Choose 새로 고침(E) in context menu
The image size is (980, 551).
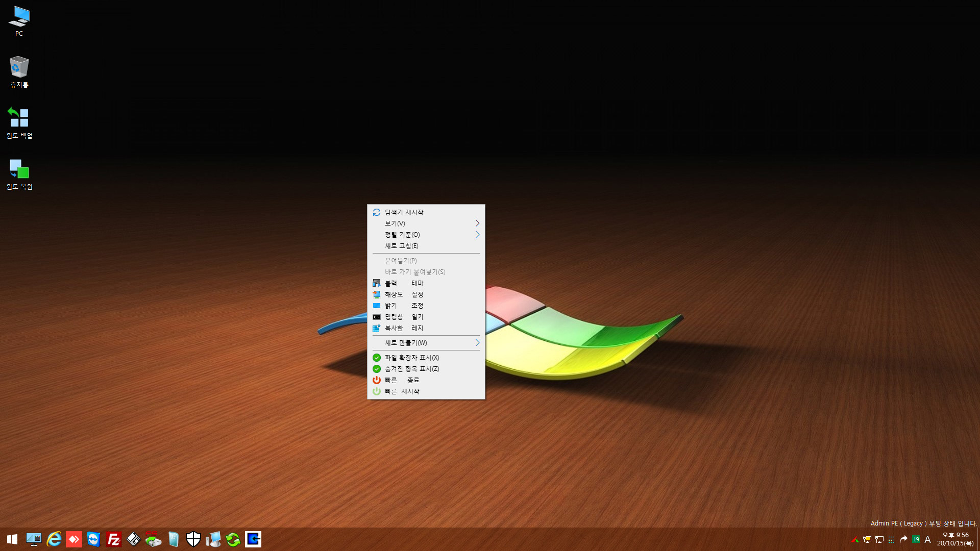(426, 246)
